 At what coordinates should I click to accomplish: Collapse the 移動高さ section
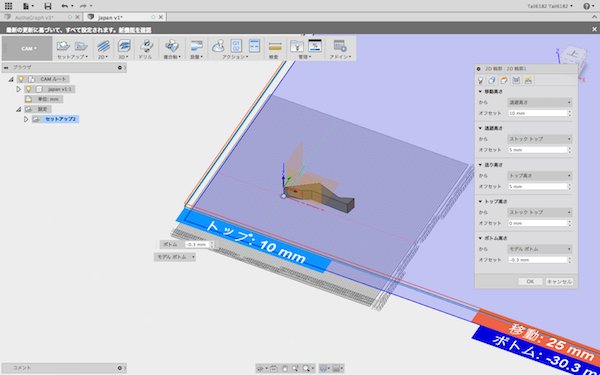click(480, 92)
